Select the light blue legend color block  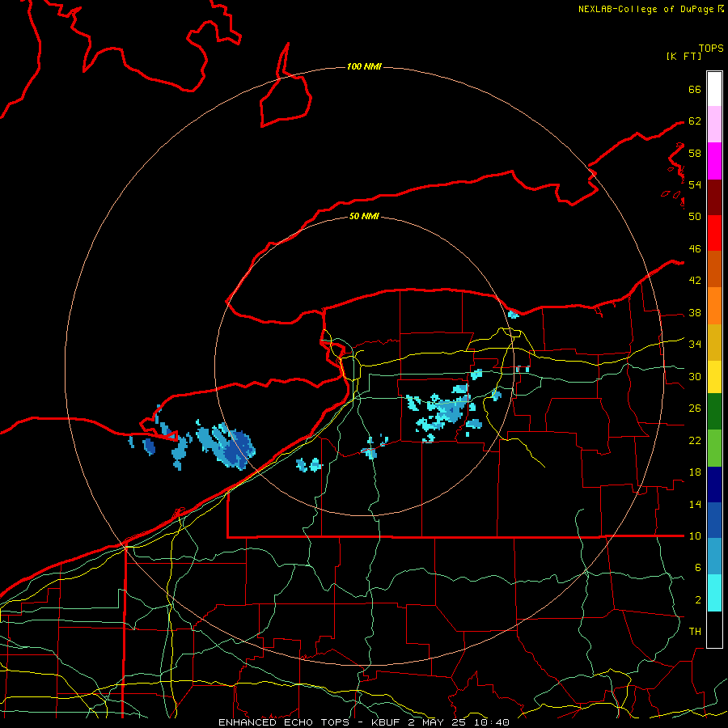(x=714, y=557)
